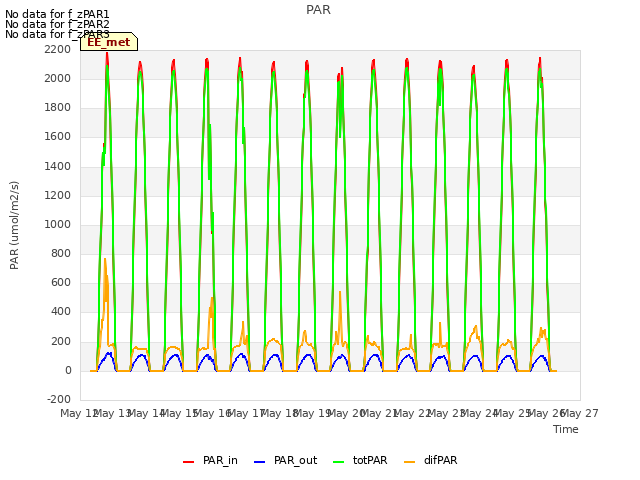Image resolution: width=640 pixels, height=480 pixels.
Task: Select the difPAR legend label
Action: tap(440, 460)
